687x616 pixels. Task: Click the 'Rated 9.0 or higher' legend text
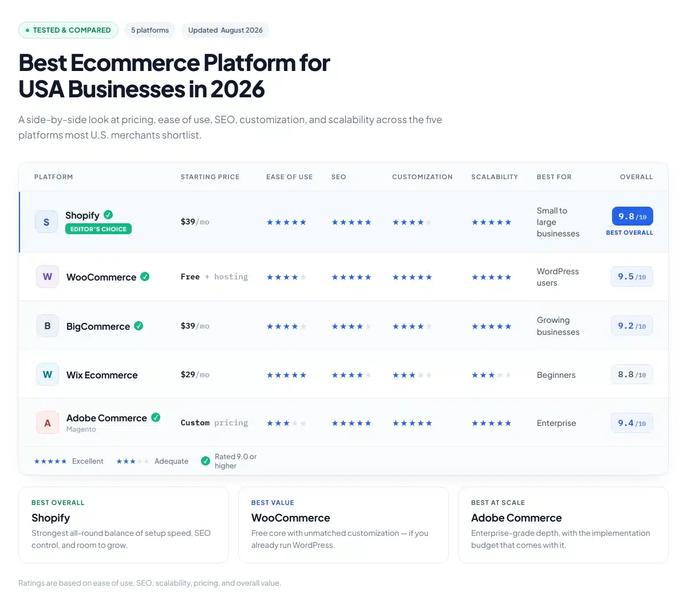236,461
